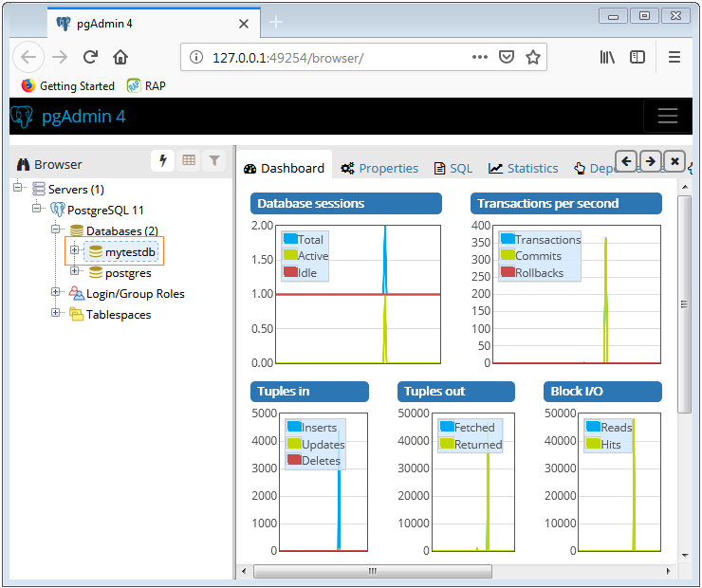The height and width of the screenshot is (588, 702).
Task: Open the Statistics tab
Action: pos(524,168)
